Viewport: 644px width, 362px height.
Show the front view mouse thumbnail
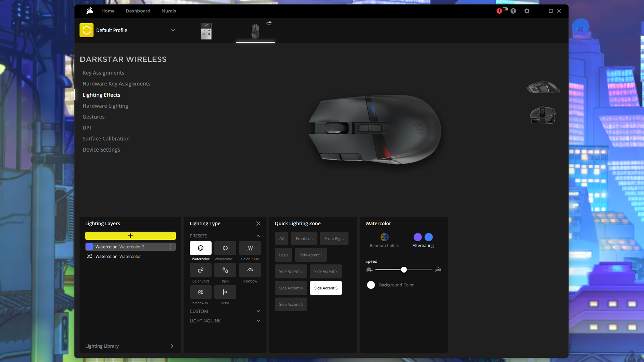(x=543, y=115)
